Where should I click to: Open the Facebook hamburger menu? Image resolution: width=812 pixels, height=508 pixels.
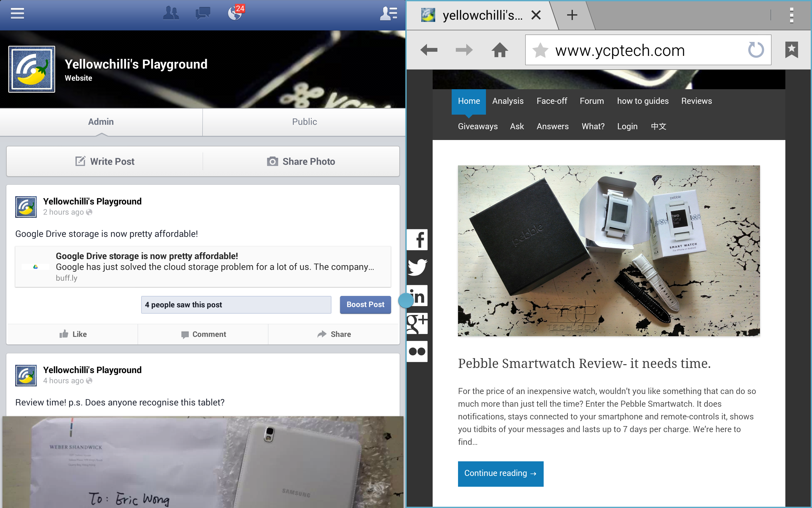17,13
